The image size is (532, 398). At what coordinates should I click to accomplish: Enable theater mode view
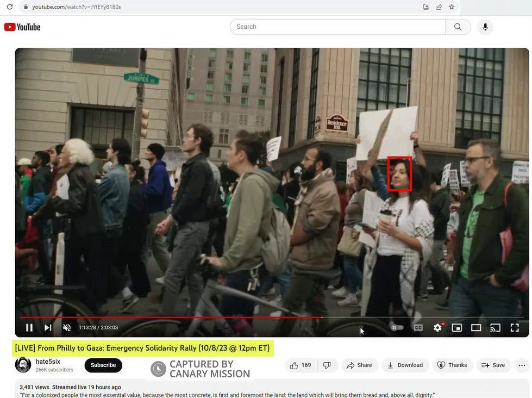point(476,327)
